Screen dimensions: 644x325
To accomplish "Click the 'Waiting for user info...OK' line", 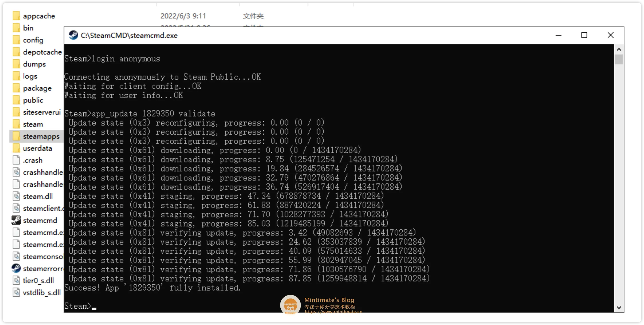I will 124,95.
